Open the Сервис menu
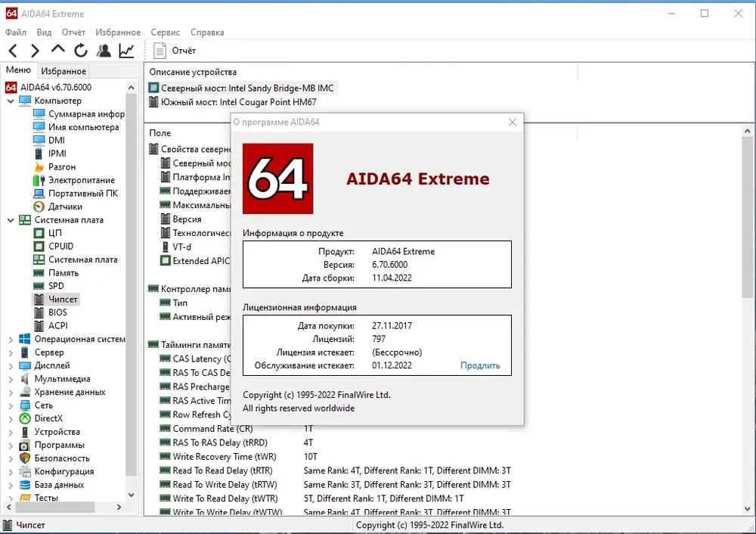This screenshot has width=756, height=534. [165, 33]
